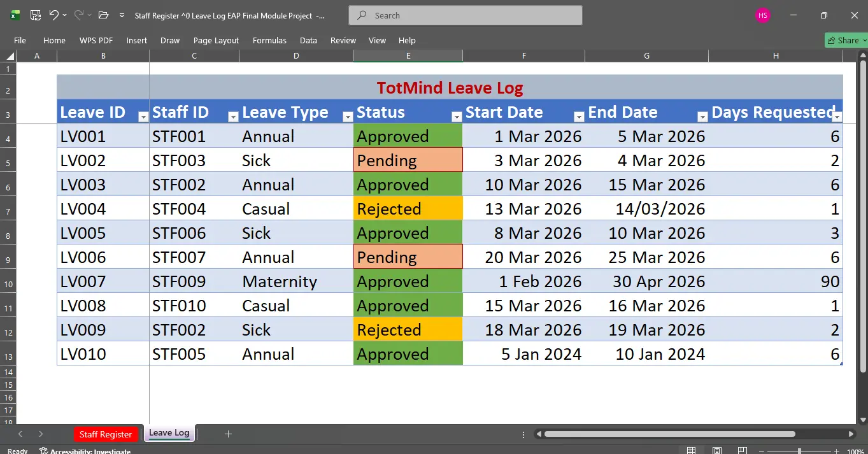Click the AutoSave icon in the title bar
Viewport: 868px width, 454px height.
[x=36, y=15]
